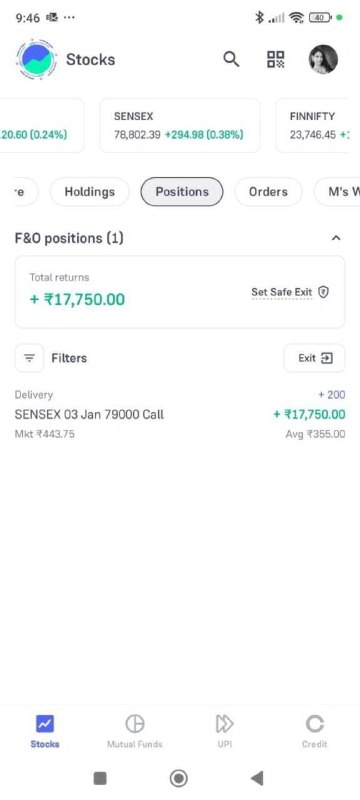Tap the Set Safe Exit shield icon
The width and height of the screenshot is (360, 800).
[x=323, y=292]
